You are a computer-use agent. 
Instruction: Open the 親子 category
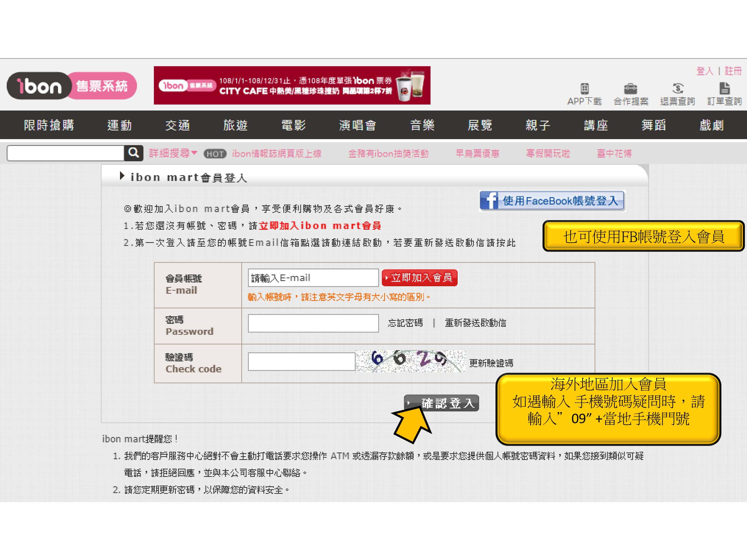coord(538,125)
